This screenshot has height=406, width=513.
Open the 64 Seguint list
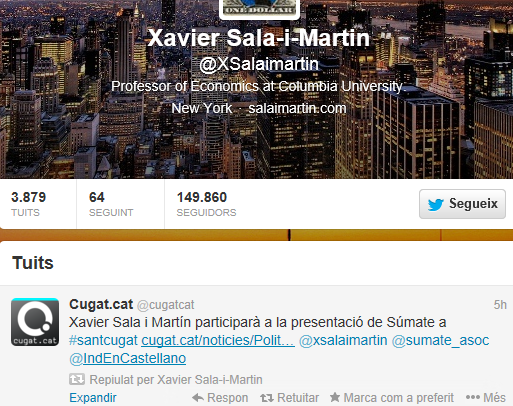(111, 204)
